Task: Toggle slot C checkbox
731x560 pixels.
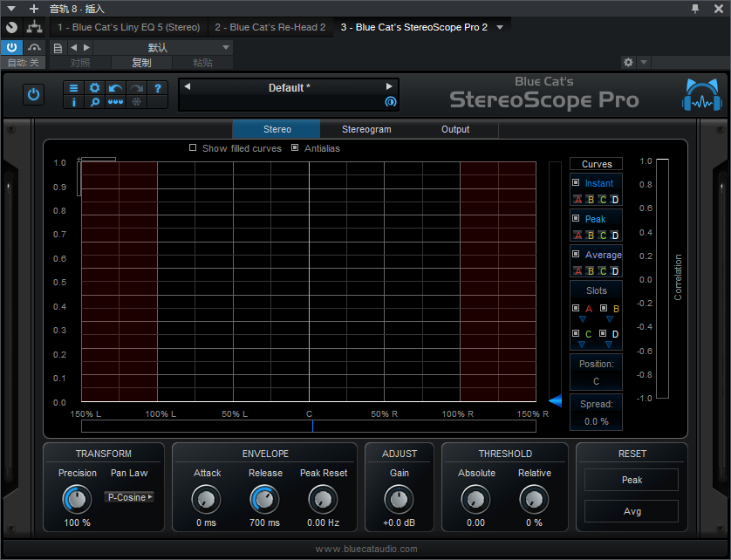Action: click(x=576, y=333)
